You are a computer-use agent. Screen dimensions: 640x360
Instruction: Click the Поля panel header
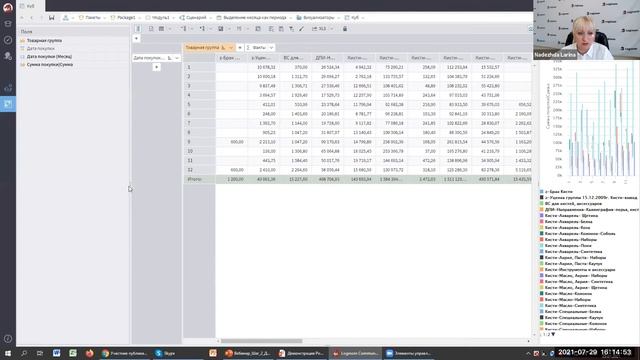click(x=73, y=31)
